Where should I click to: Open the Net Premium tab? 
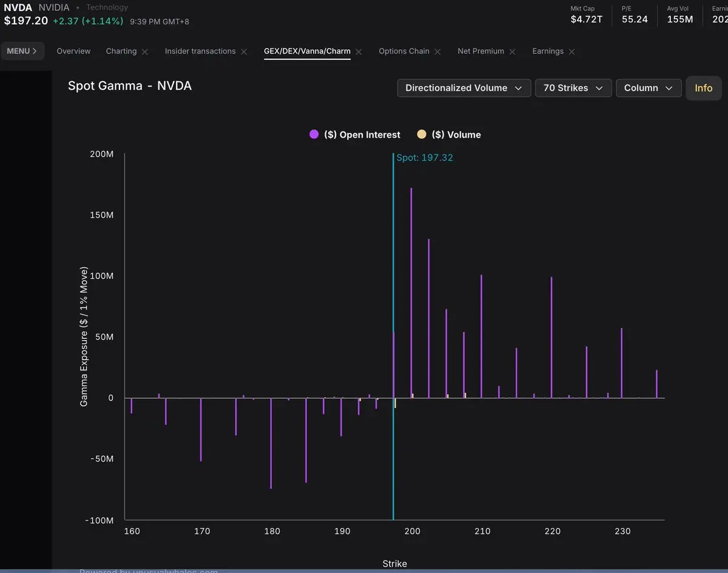click(x=480, y=51)
